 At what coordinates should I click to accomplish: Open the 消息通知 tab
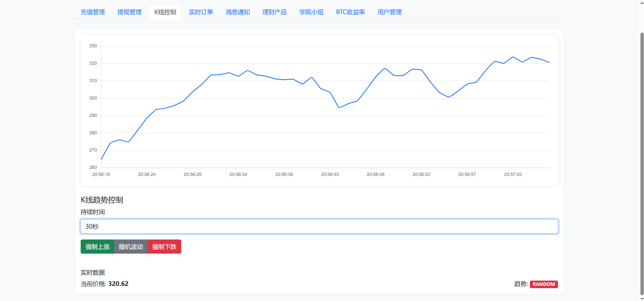(x=237, y=12)
